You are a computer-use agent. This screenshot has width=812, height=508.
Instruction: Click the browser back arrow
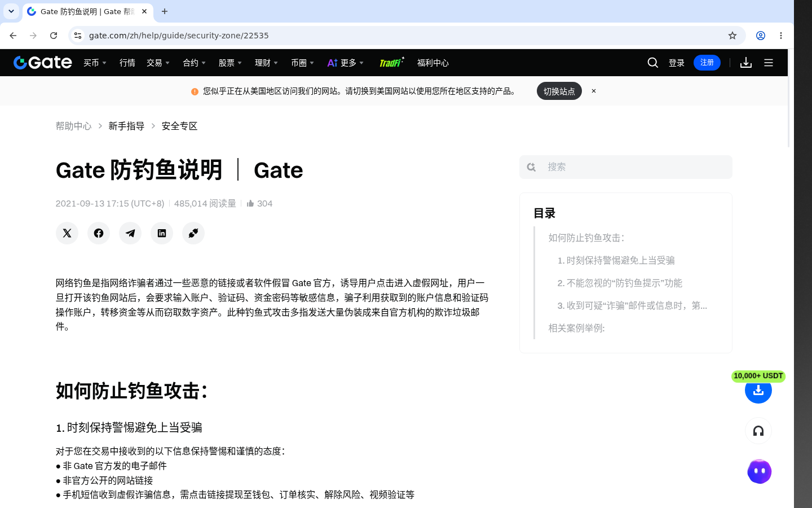(13, 36)
